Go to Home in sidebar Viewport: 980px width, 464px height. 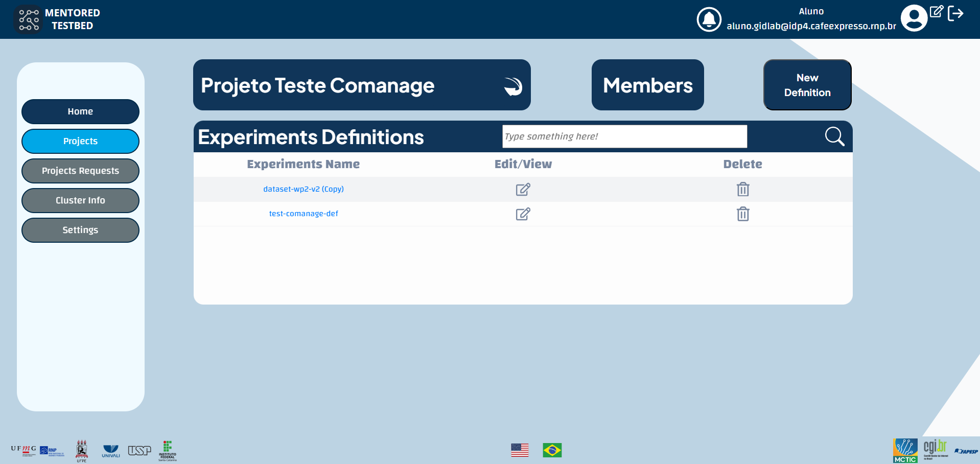[80, 111]
